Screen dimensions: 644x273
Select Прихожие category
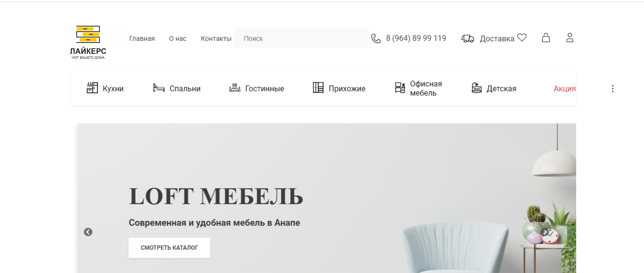(x=347, y=88)
